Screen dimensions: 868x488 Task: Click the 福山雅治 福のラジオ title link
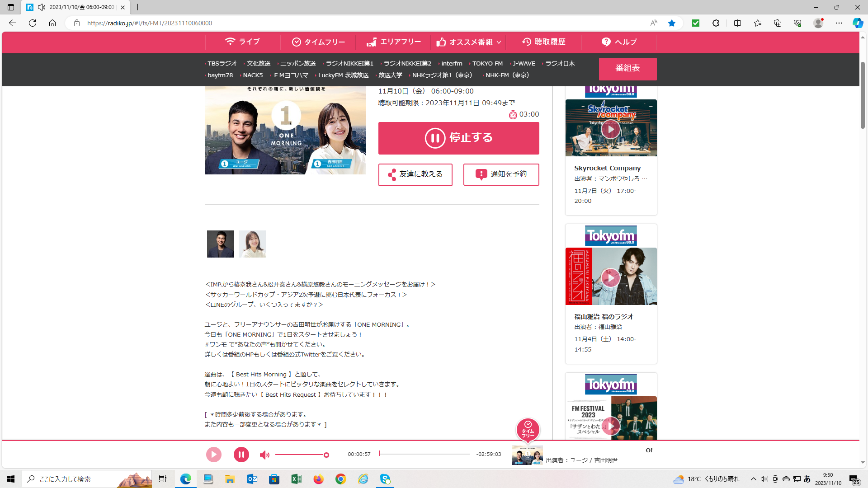pyautogui.click(x=604, y=317)
